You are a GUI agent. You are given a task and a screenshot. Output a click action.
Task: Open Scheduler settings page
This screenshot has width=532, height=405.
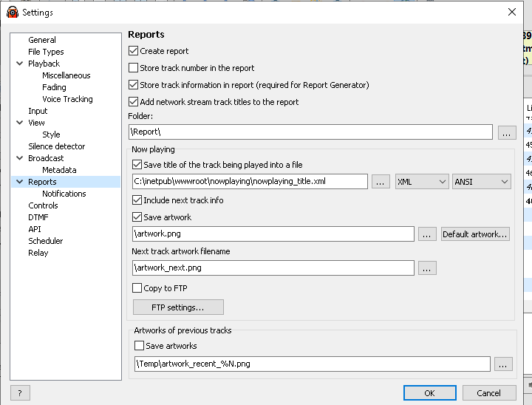pyautogui.click(x=46, y=241)
